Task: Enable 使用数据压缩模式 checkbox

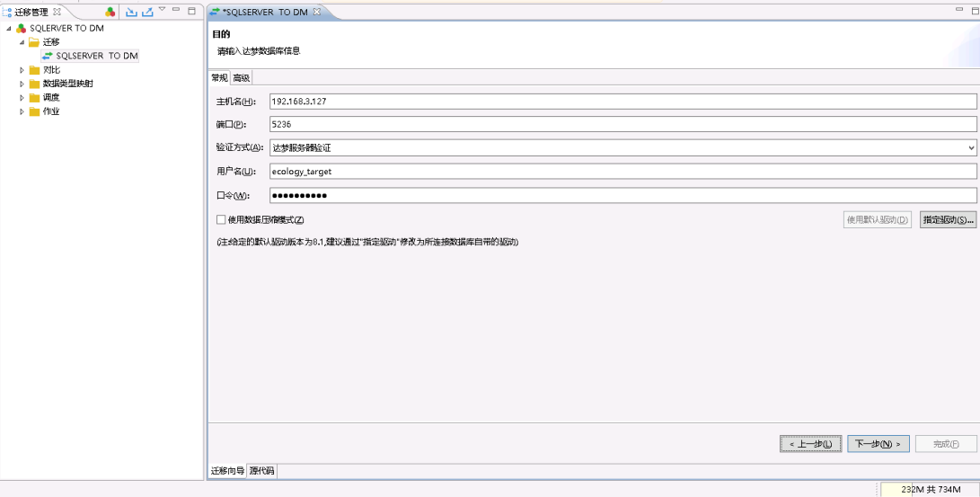Action: tap(221, 219)
